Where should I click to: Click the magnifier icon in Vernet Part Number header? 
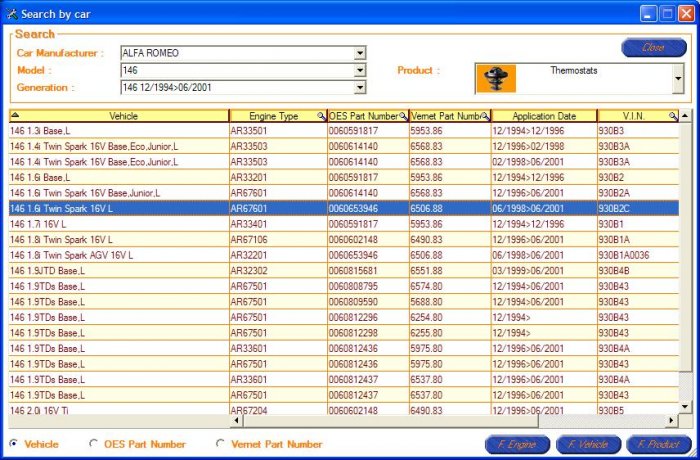(x=485, y=117)
